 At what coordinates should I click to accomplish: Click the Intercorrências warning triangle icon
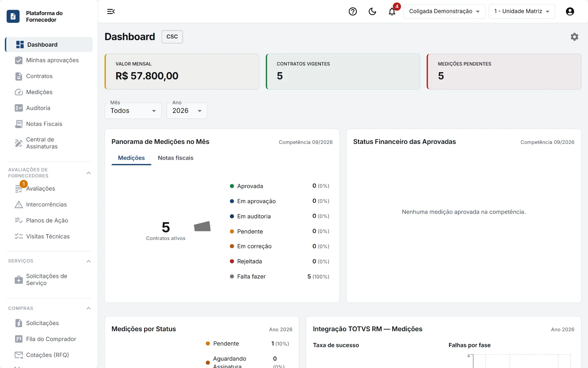click(19, 205)
